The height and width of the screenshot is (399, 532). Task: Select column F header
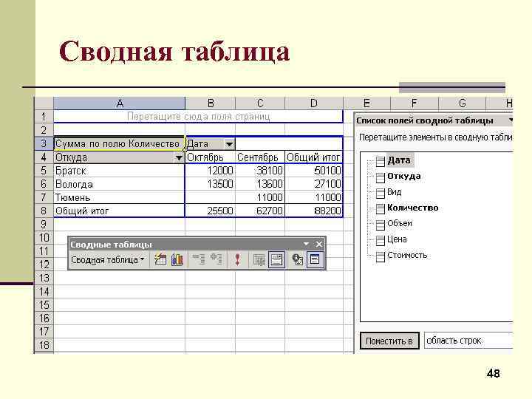[415, 103]
